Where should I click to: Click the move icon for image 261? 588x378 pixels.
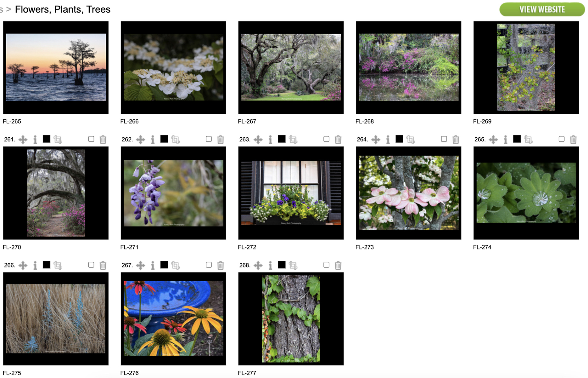(x=23, y=140)
